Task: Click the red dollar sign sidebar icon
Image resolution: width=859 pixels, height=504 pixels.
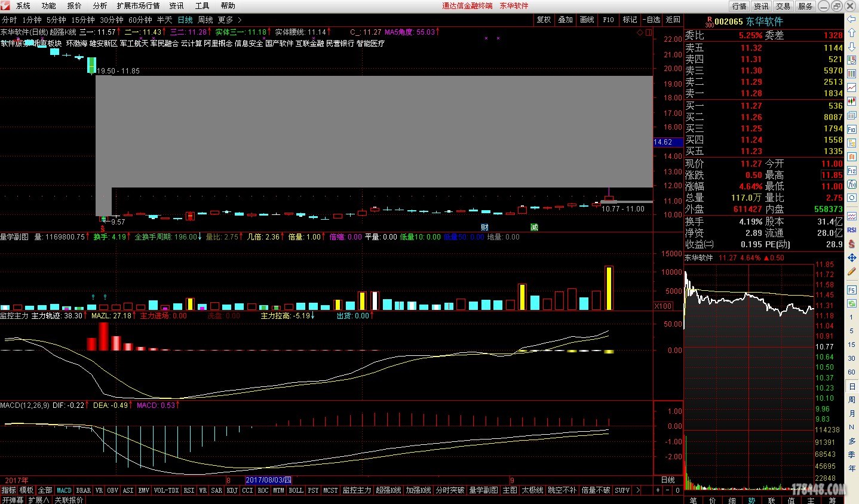Action: pyautogui.click(x=852, y=244)
